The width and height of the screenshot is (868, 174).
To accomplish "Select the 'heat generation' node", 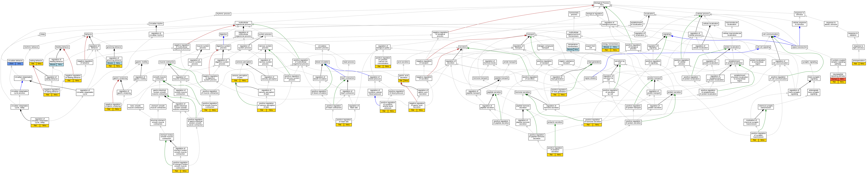I will click(594, 62).
